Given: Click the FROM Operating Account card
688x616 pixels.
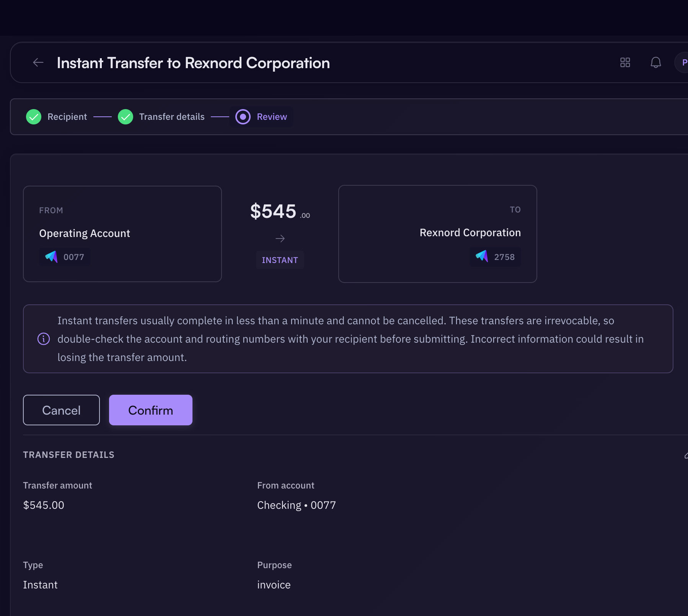Looking at the screenshot, I should 122,234.
